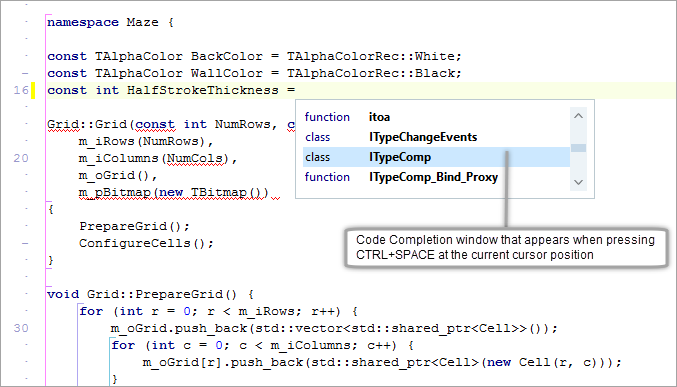Click line number 30 in gutter
The image size is (677, 387).
click(21, 328)
